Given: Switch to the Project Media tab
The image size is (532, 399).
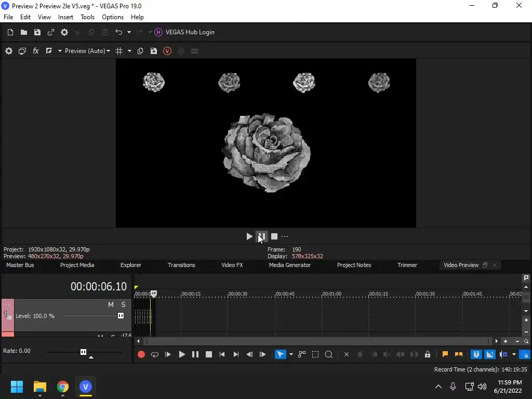Looking at the screenshot, I should point(77,265).
